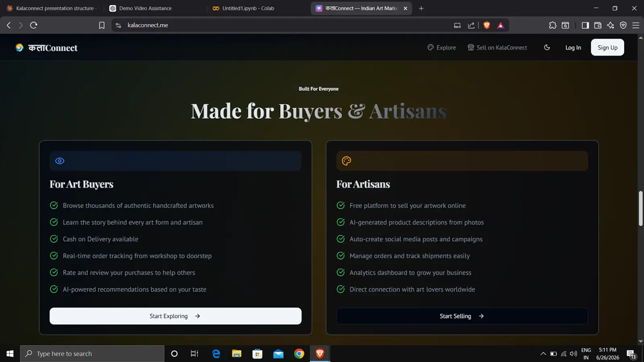Image resolution: width=644 pixels, height=362 pixels.
Task: Click the palette icon in the For Artisans card
Action: (x=347, y=161)
